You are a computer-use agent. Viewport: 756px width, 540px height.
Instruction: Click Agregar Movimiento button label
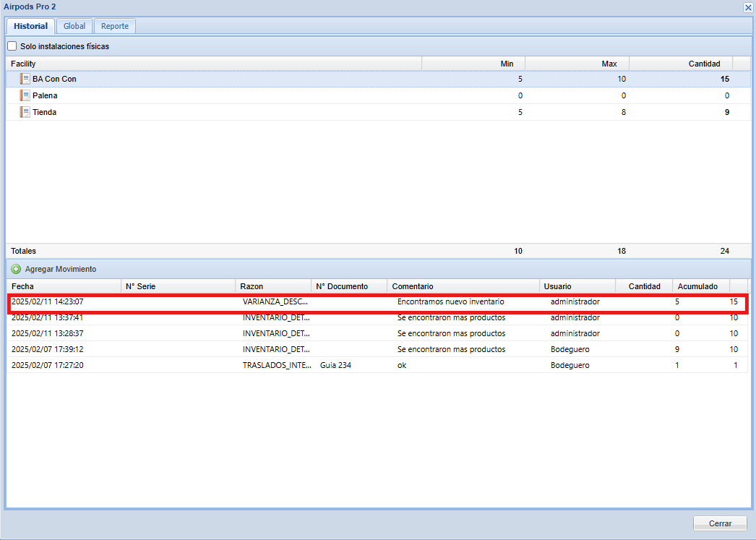(x=61, y=269)
